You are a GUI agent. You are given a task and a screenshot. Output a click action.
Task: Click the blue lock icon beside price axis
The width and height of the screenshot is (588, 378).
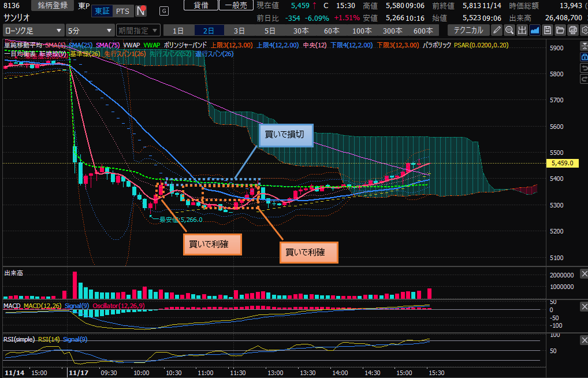point(583,57)
